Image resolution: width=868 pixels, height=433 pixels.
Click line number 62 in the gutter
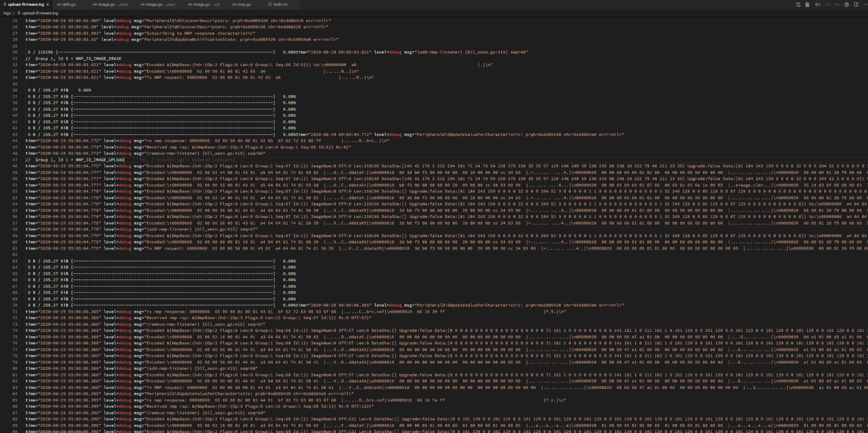coord(15,255)
